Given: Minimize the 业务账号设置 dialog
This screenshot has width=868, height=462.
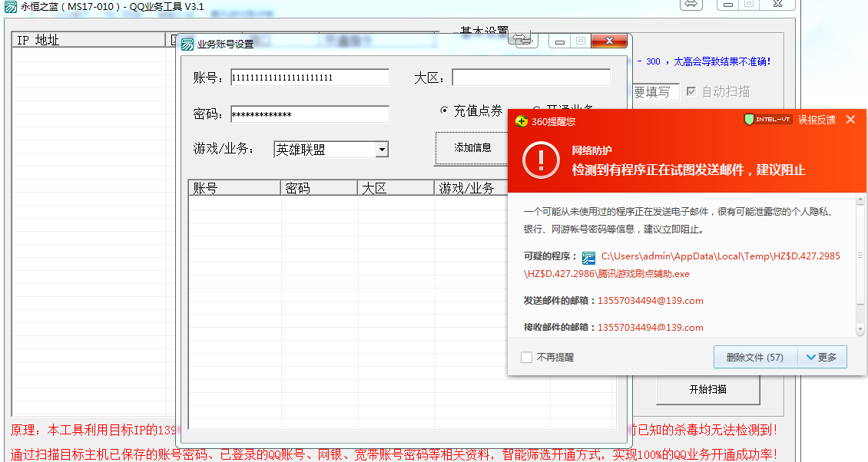Looking at the screenshot, I should point(560,41).
